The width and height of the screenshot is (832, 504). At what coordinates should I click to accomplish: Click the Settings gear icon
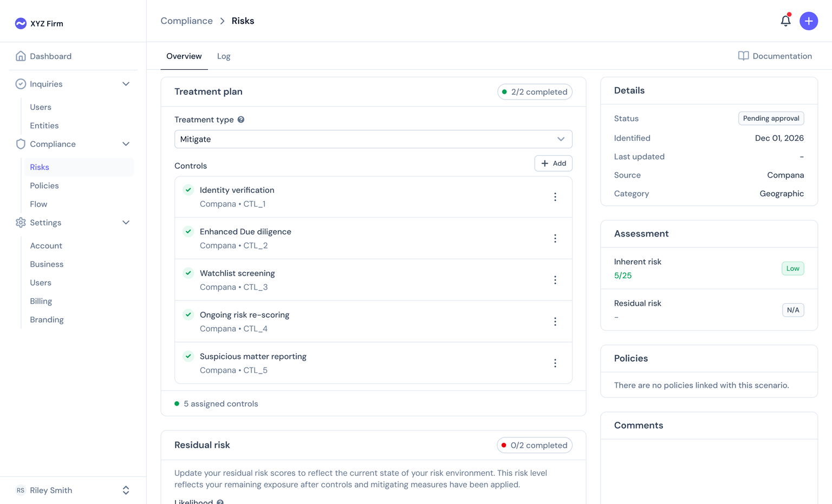pos(21,222)
